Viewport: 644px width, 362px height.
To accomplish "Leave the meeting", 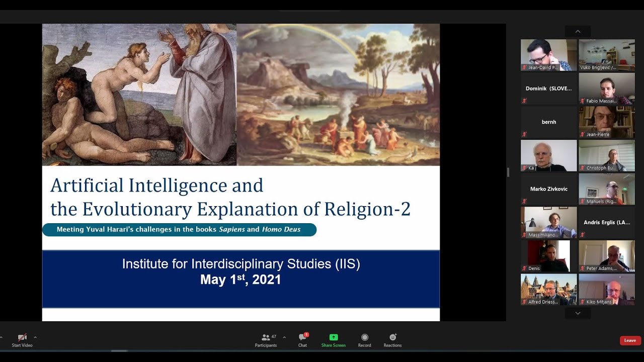I will [630, 340].
